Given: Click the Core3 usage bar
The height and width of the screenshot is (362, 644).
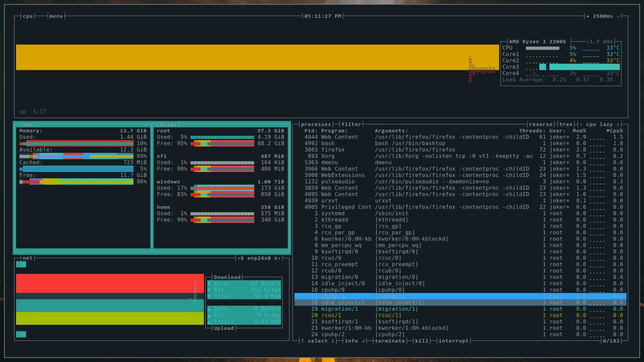Looking at the screenshot, I should coord(542,67).
